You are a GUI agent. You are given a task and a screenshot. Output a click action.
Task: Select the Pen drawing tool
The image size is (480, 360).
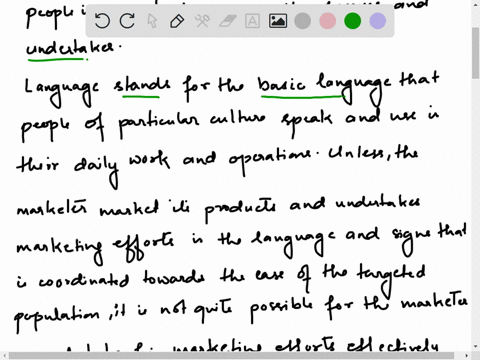coord(177,21)
